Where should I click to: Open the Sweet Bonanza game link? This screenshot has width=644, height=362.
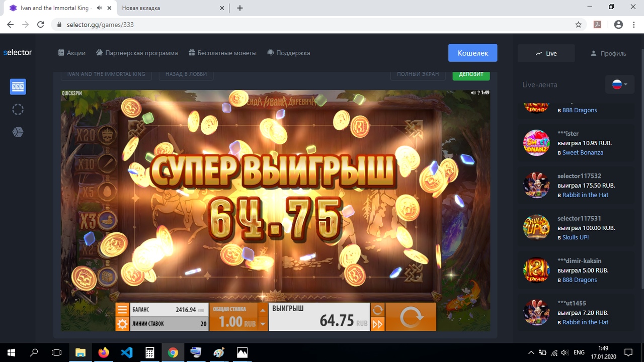(583, 152)
